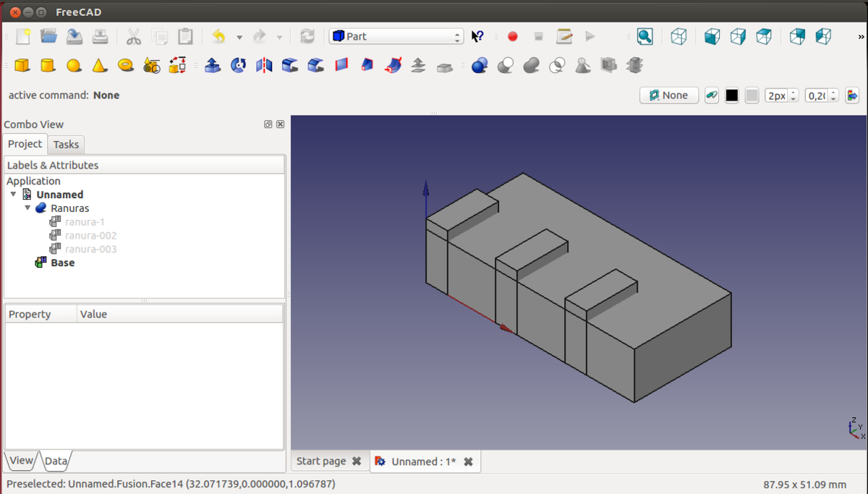Create a torus solid primitive
Image resolution: width=868 pixels, height=494 pixels.
coord(126,66)
